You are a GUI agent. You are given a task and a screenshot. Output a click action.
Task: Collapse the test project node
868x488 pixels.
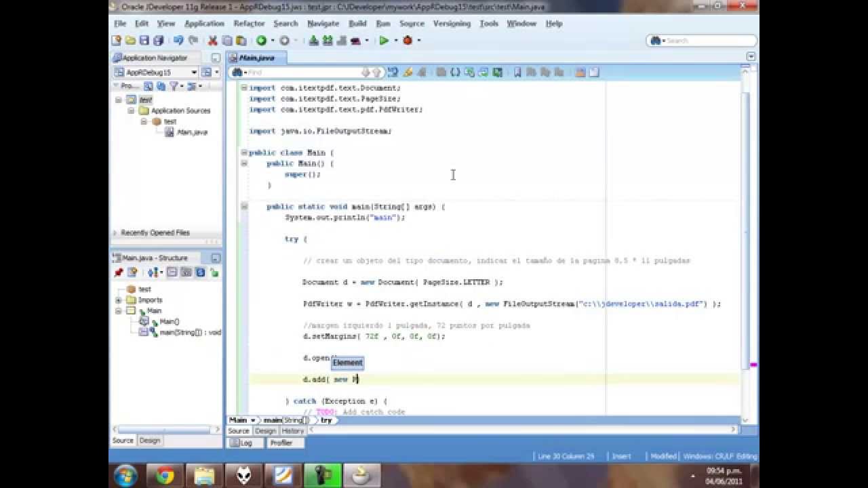point(119,100)
